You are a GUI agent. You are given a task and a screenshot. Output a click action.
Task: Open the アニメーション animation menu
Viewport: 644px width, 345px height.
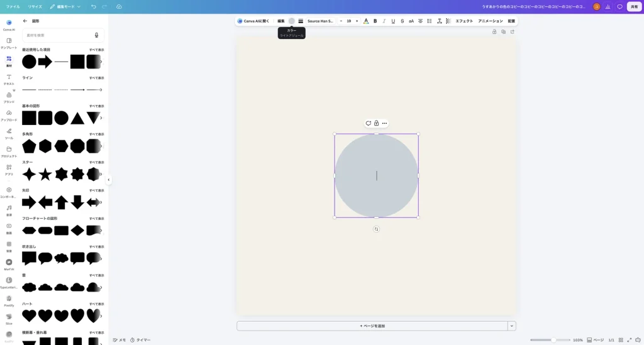click(491, 21)
